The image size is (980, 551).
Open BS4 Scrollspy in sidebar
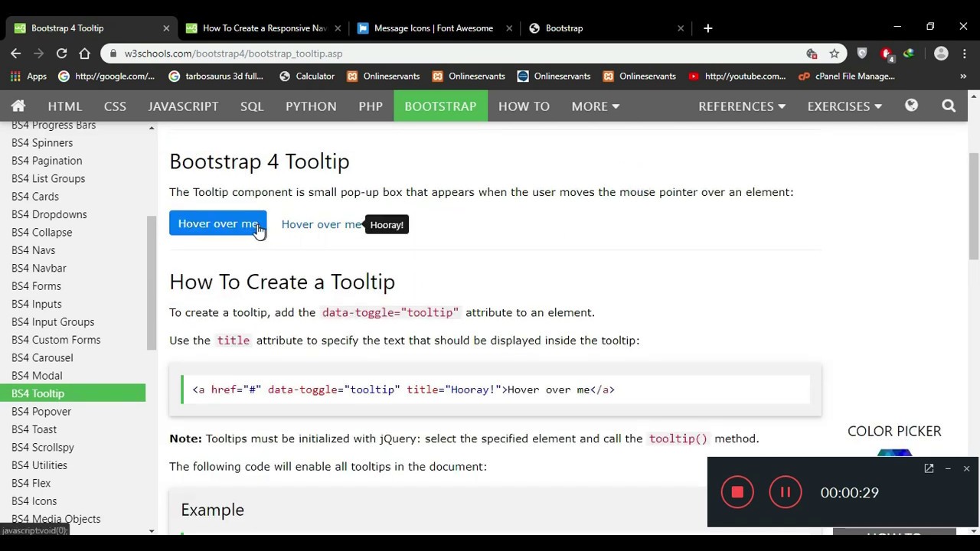[43, 448]
